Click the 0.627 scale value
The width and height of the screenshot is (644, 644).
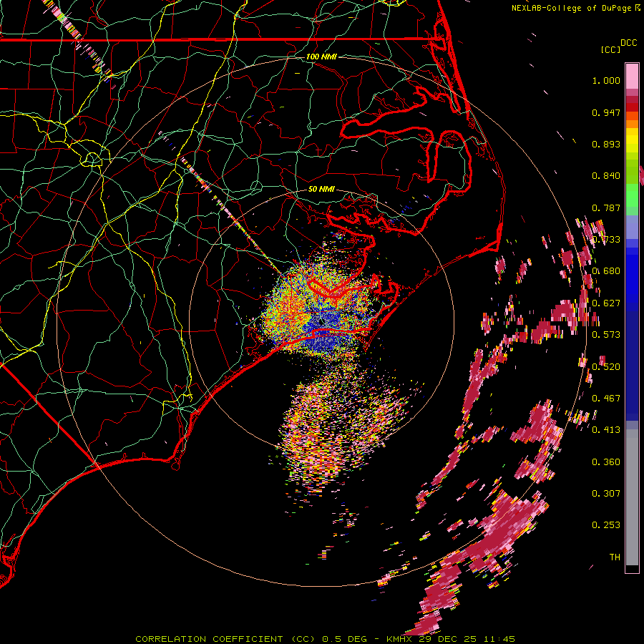pos(606,303)
